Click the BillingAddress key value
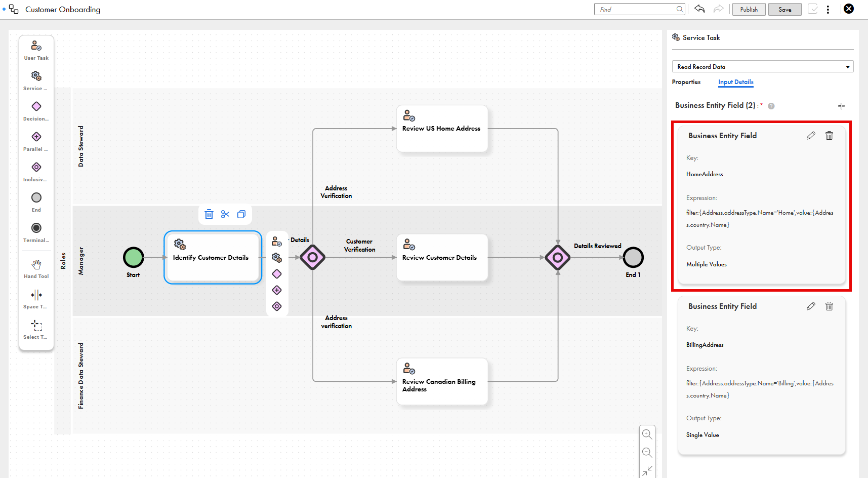Image resolution: width=868 pixels, height=478 pixels. [705, 345]
